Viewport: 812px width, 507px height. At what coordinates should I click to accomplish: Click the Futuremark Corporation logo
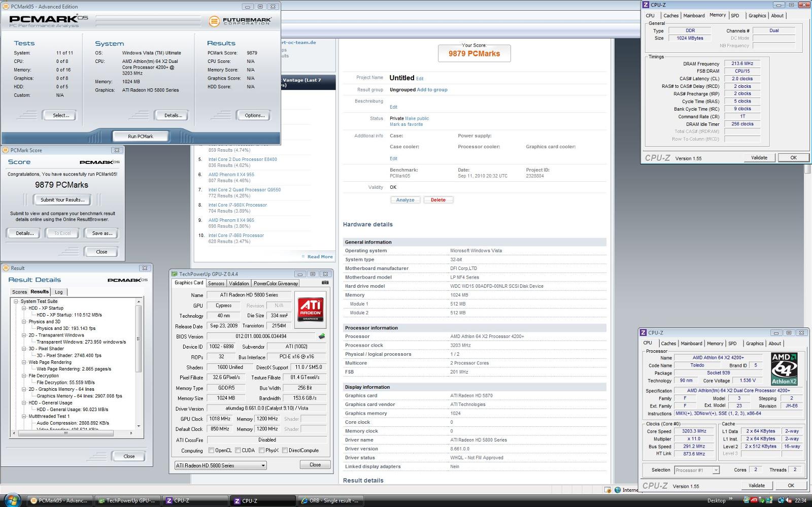pos(241,21)
